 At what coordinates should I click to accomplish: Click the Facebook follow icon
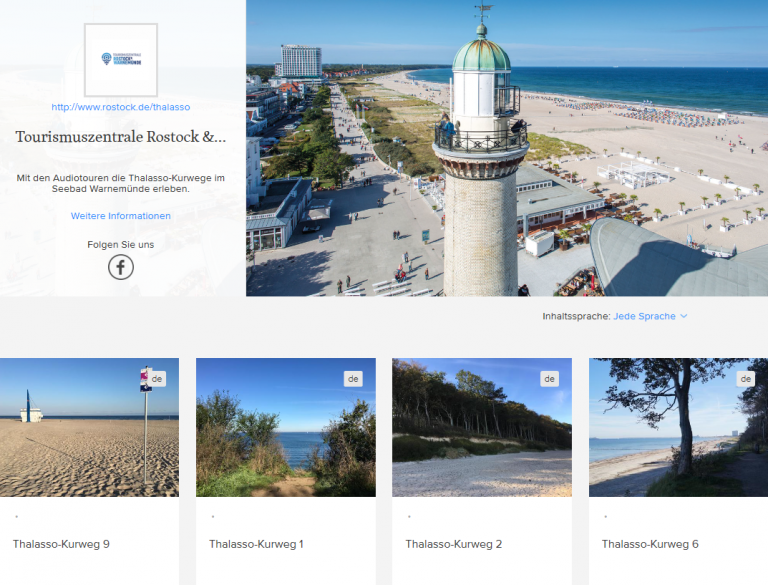click(121, 267)
